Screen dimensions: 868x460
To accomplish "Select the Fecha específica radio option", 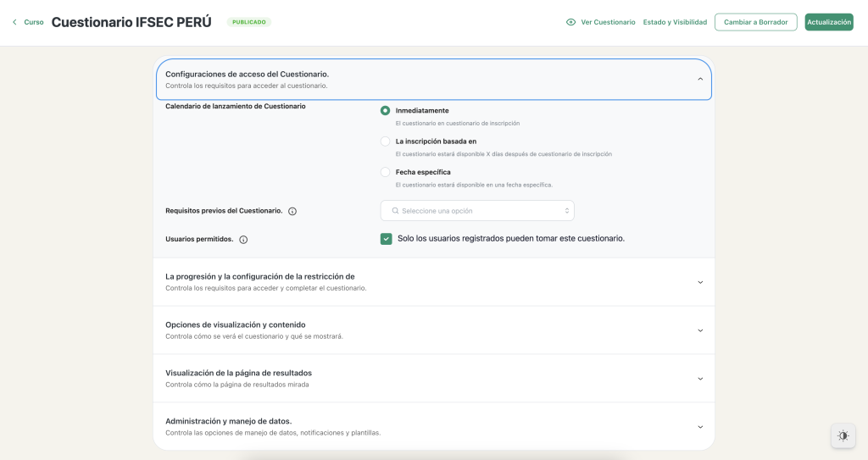I will point(386,172).
